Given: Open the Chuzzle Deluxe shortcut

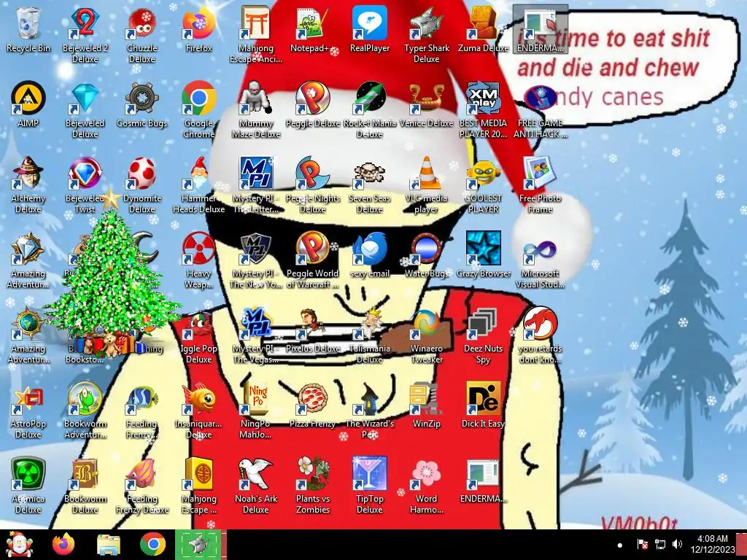Looking at the screenshot, I should pyautogui.click(x=142, y=34).
